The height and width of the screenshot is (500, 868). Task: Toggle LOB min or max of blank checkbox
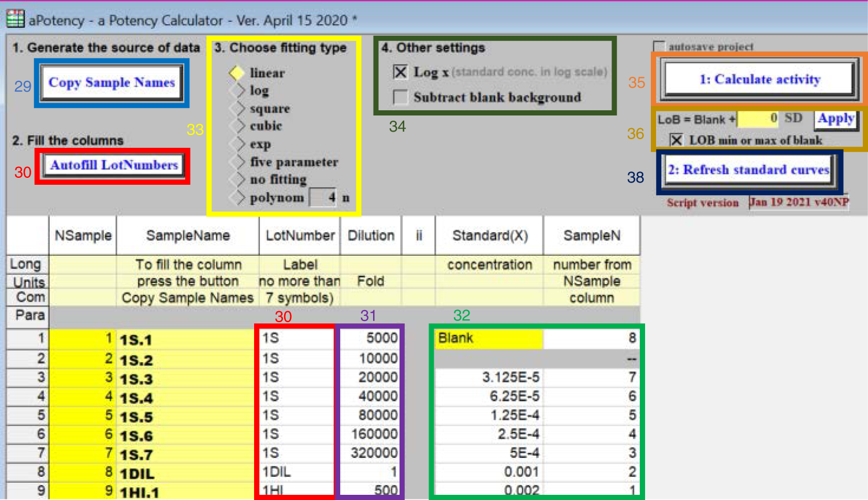pyautogui.click(x=676, y=140)
